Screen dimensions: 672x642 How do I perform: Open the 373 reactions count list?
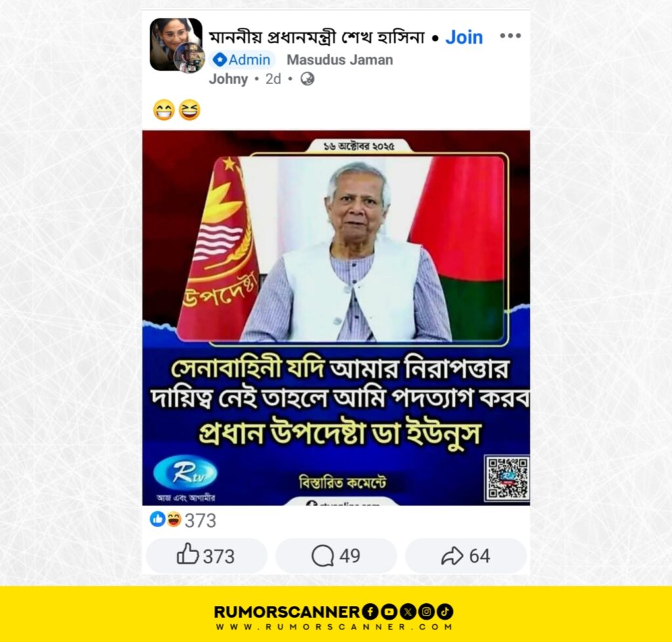[200, 521]
